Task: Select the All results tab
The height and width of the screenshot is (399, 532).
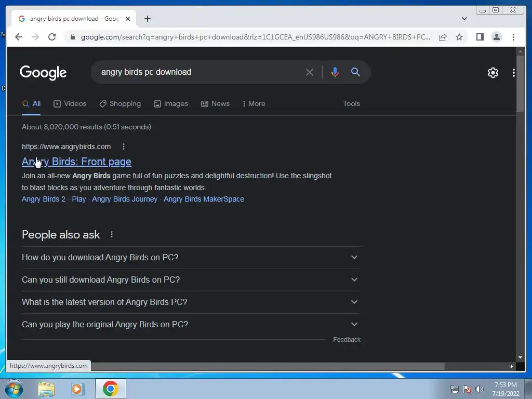Action: pos(31,104)
